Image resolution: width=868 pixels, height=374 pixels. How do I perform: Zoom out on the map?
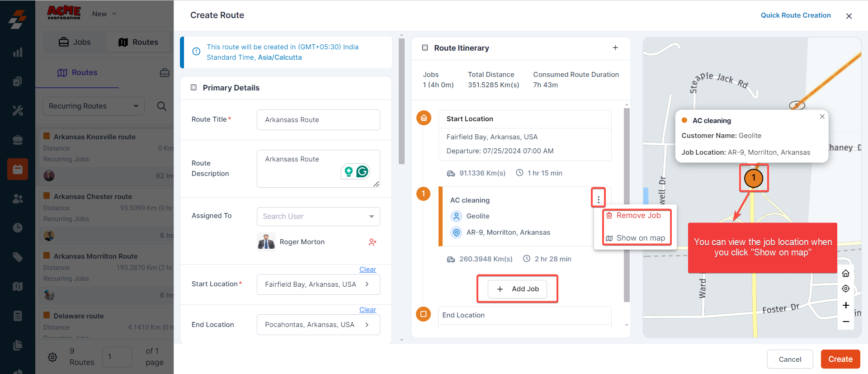pyautogui.click(x=846, y=322)
